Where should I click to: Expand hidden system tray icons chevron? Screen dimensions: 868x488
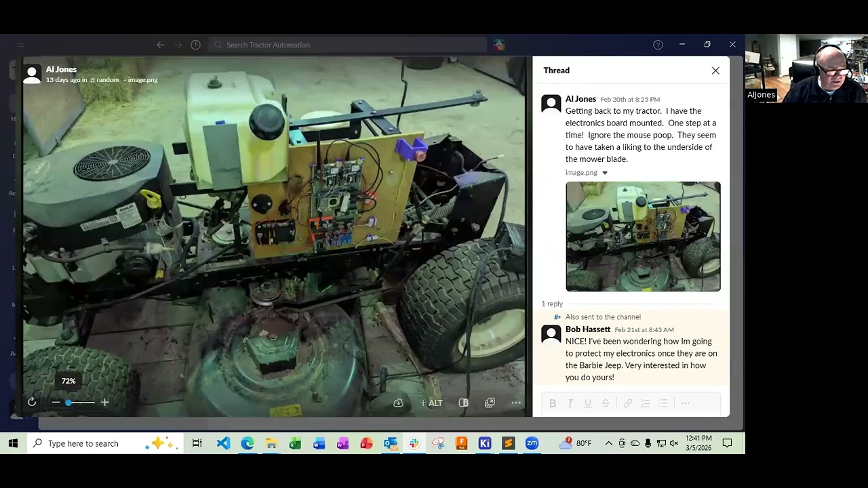point(608,443)
